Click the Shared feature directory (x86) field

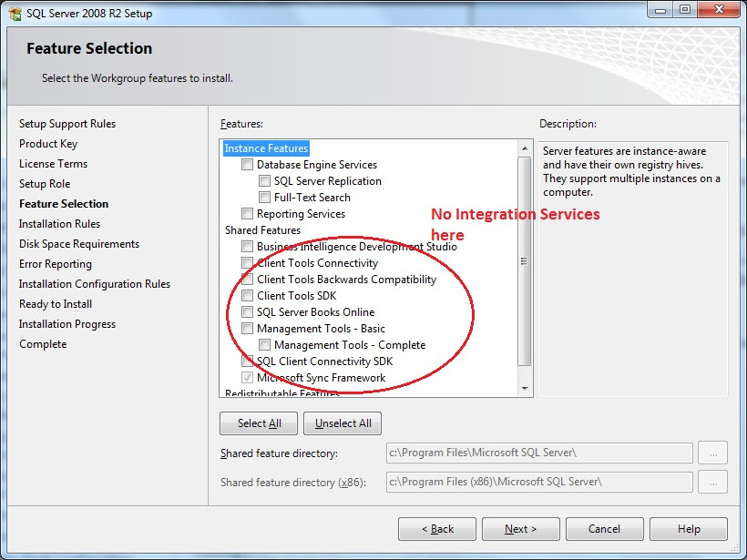(x=539, y=482)
